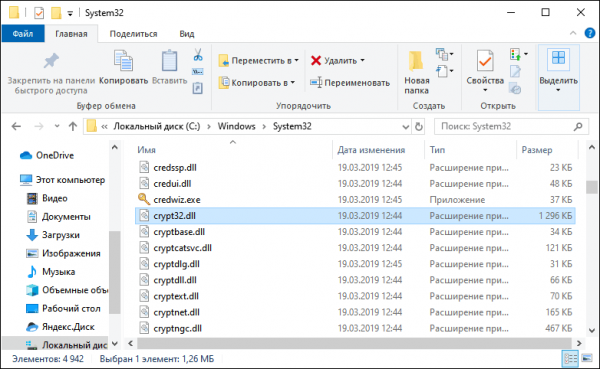
Task: Sort by Размер column header
Action: click(x=546, y=150)
